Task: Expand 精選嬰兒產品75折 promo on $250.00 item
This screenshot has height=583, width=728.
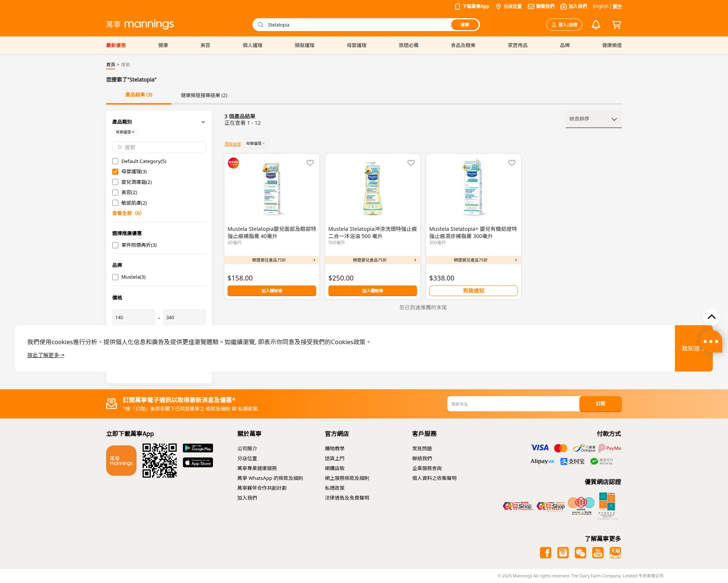Action: pos(373,260)
